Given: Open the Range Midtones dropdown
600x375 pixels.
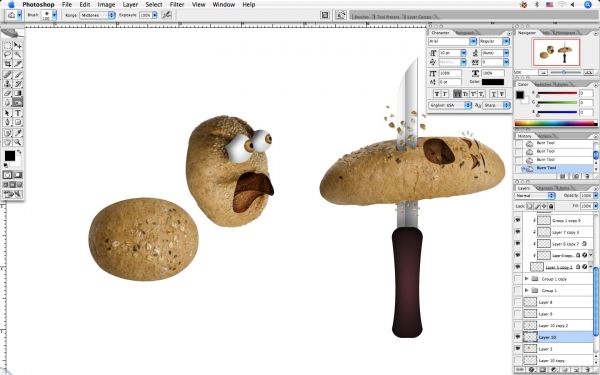Looking at the screenshot, I should point(97,15).
